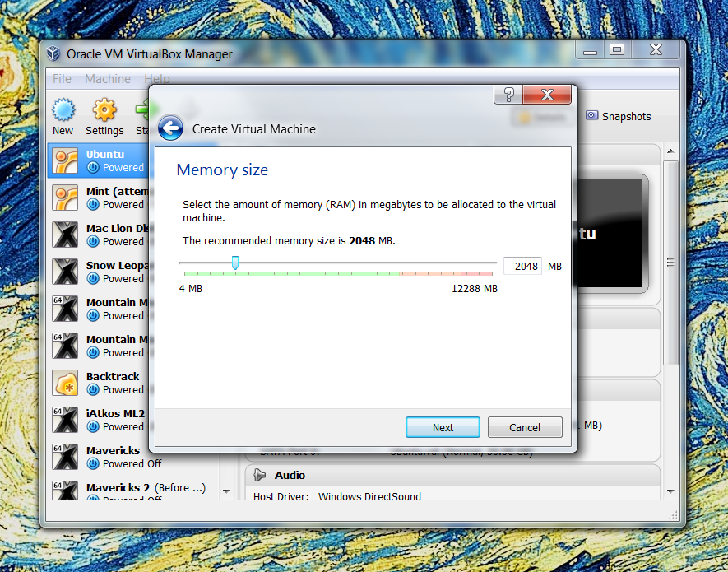Select the Ubuntu VM icon
This screenshot has height=572, width=728.
pyautogui.click(x=65, y=160)
